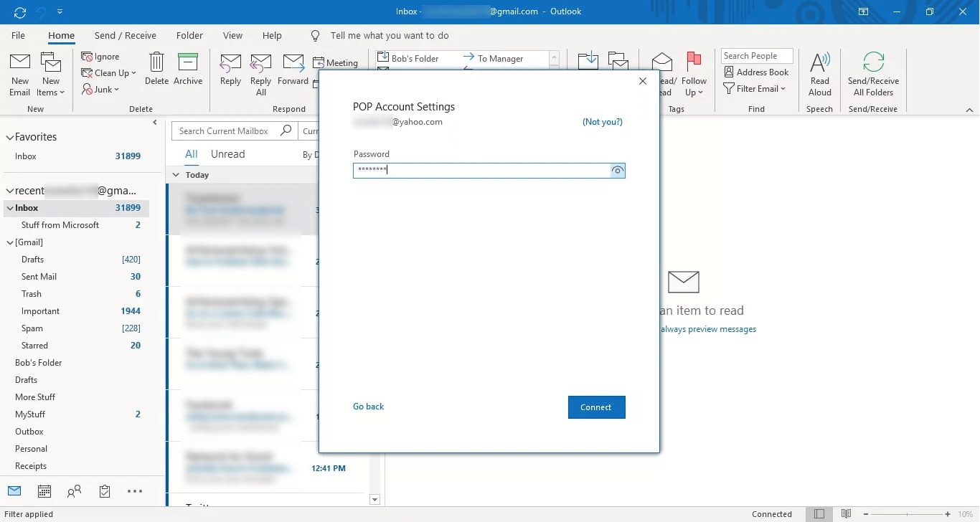Switch to Calendar view in navigation bar
980x522 pixels.
click(44, 491)
